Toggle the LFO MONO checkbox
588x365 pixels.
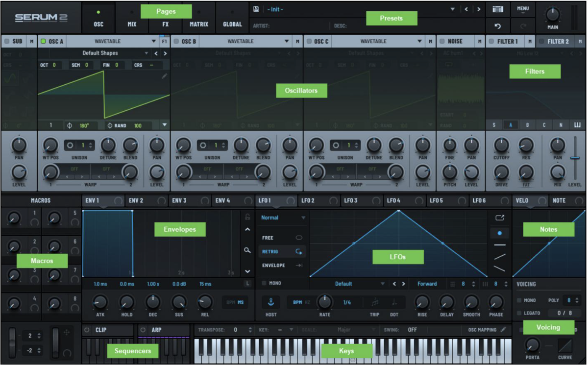pos(264,283)
